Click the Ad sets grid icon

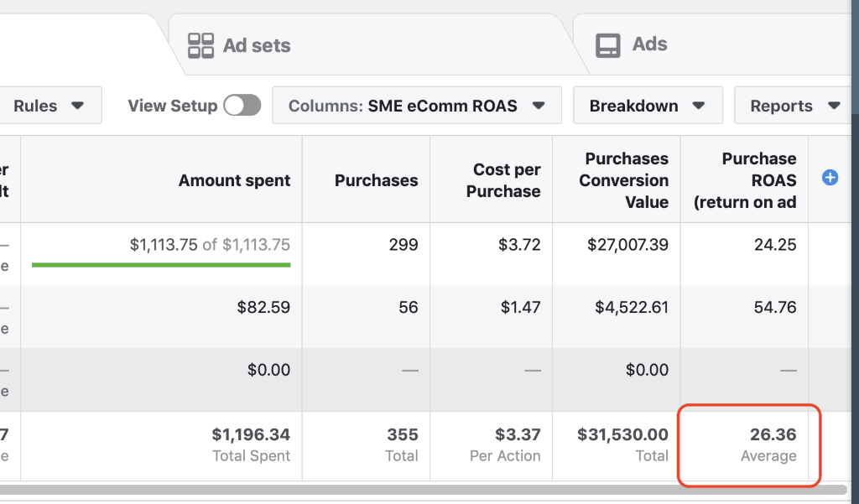click(x=200, y=45)
